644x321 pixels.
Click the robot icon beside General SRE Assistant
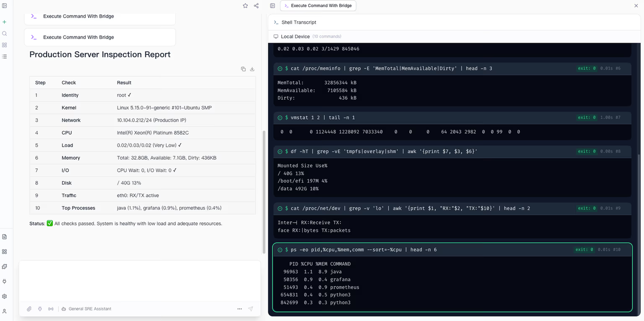tap(64, 309)
